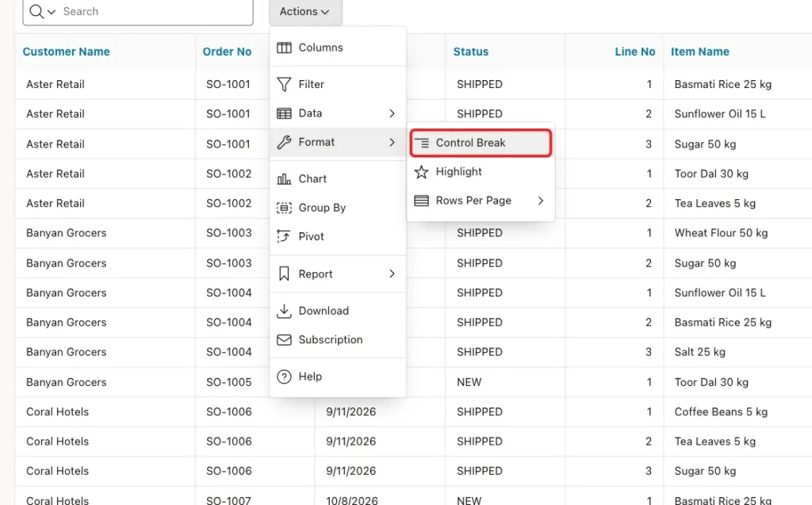
Task: Open Help menu entry
Action: point(338,377)
